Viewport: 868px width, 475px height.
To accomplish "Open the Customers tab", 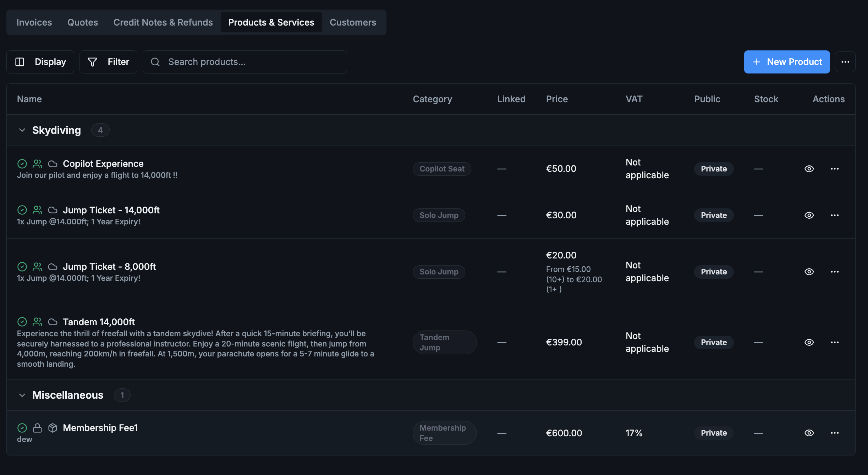I will click(x=353, y=22).
